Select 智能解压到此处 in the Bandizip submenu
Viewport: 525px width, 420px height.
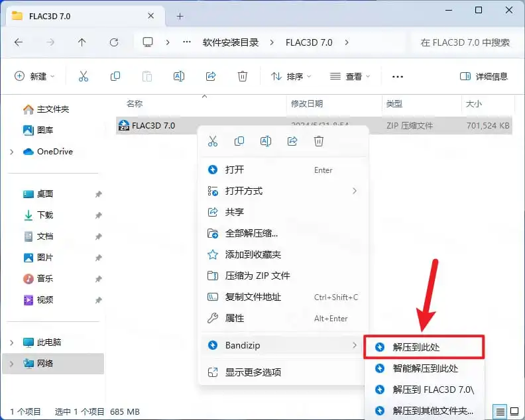pyautogui.click(x=424, y=368)
